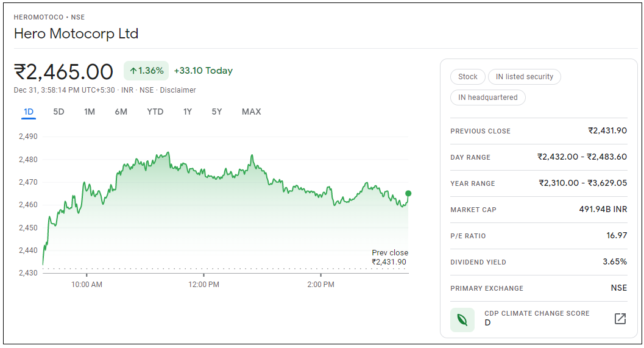644x348 pixels.
Task: Click the CDP CLIMATE CHANGE SCORE label
Action: (537, 313)
